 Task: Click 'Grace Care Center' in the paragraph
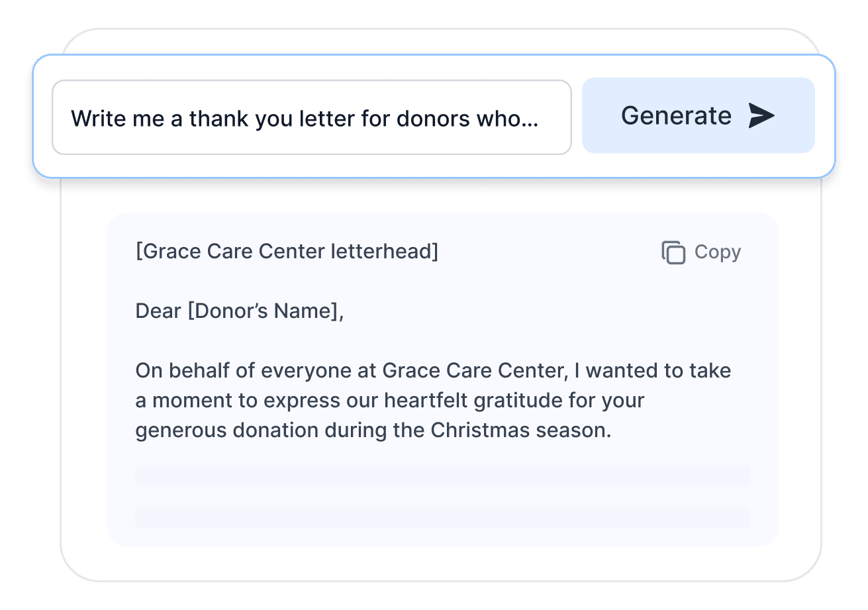474,370
